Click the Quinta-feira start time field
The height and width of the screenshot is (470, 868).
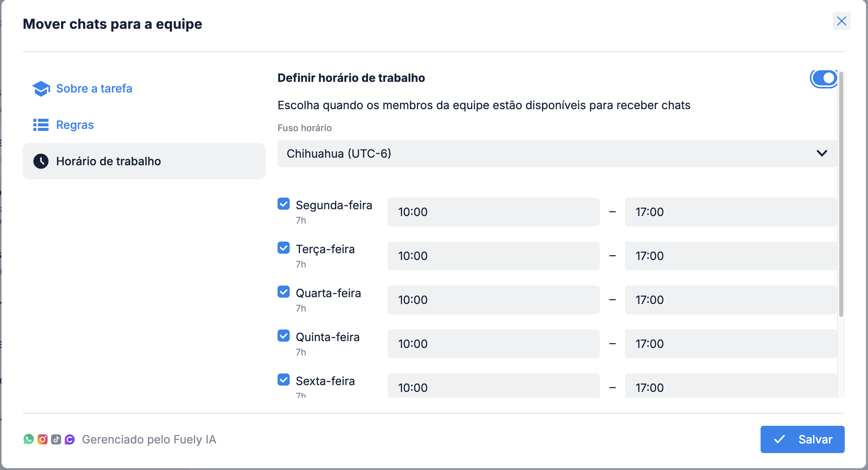[493, 344]
